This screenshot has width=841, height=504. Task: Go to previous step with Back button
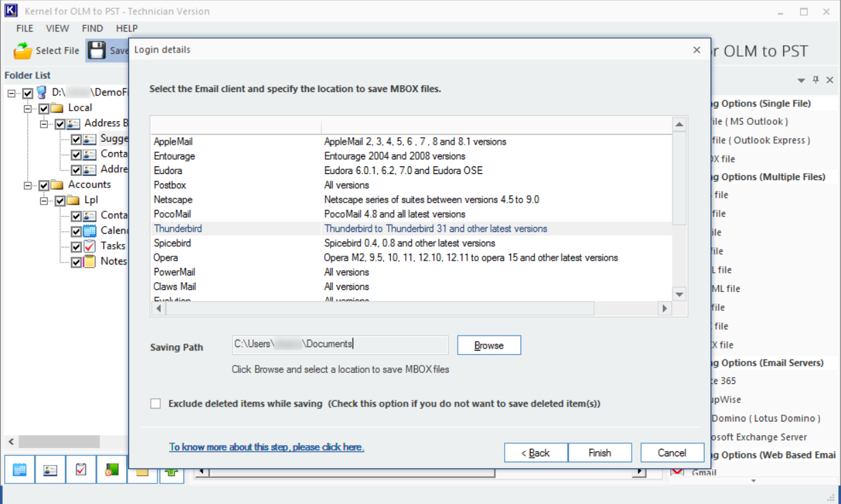(535, 453)
